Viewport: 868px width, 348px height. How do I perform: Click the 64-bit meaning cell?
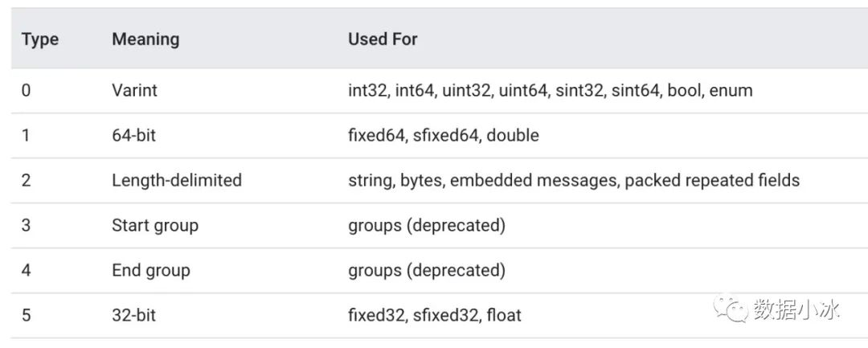[x=133, y=135]
